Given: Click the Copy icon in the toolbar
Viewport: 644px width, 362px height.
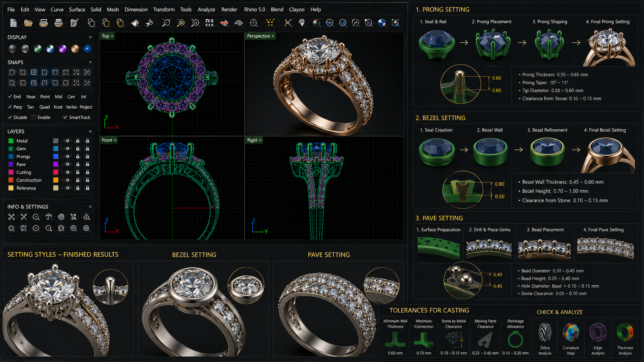Looking at the screenshot, I should tap(91, 23).
